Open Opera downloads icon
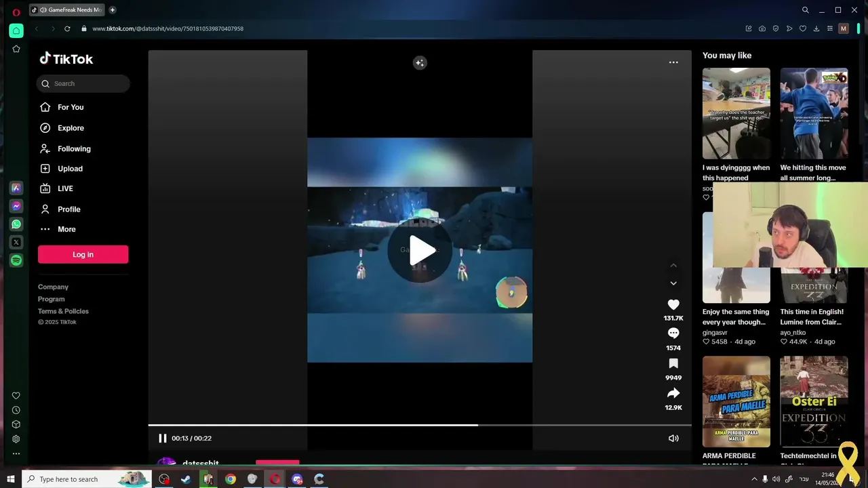The width and height of the screenshot is (868, 488). (816, 28)
